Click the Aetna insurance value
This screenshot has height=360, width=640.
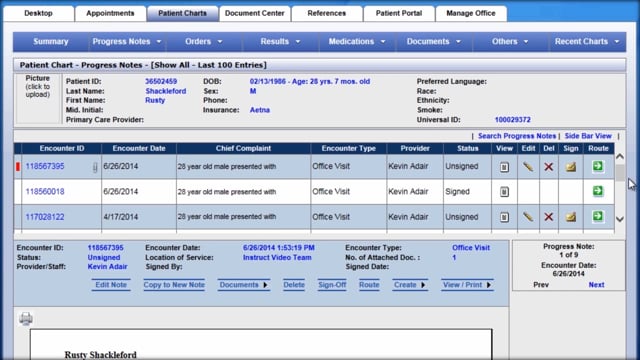click(260, 110)
